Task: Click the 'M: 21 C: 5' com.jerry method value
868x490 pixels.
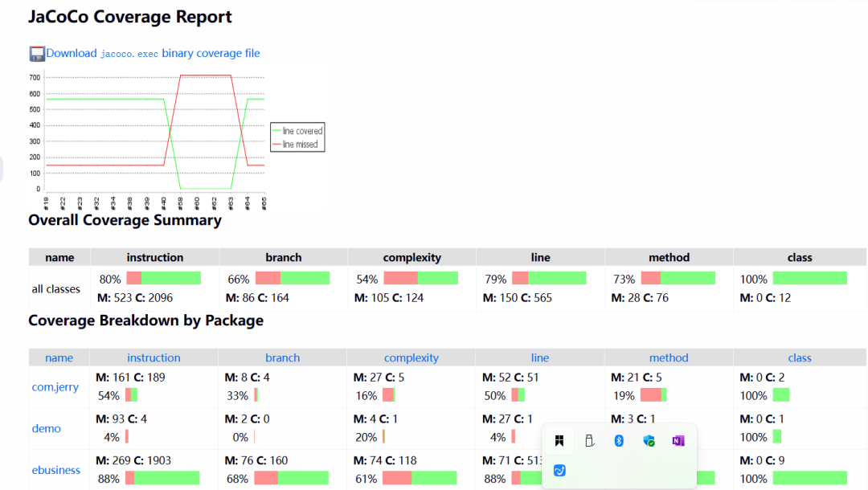Action: click(637, 378)
